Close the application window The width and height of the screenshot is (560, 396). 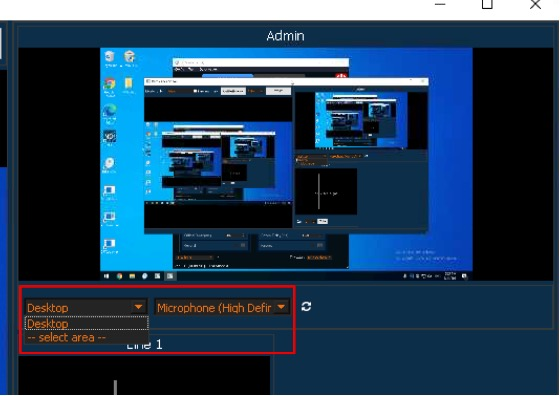[535, 5]
